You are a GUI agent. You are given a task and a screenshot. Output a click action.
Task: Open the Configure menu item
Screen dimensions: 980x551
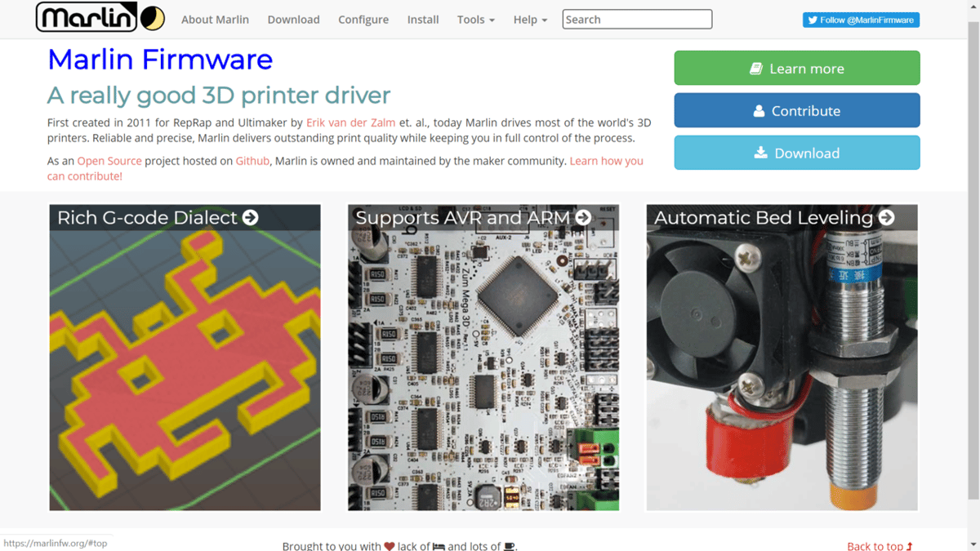point(363,20)
